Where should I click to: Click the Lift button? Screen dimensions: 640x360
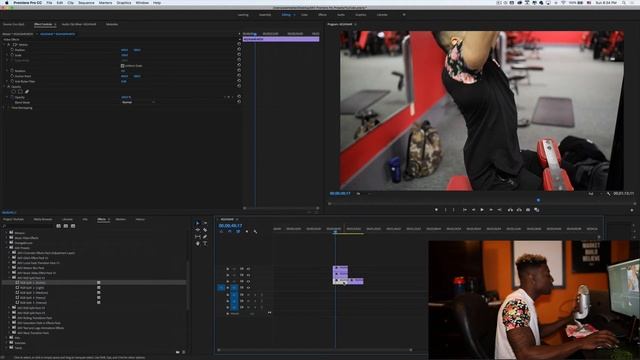click(x=510, y=210)
